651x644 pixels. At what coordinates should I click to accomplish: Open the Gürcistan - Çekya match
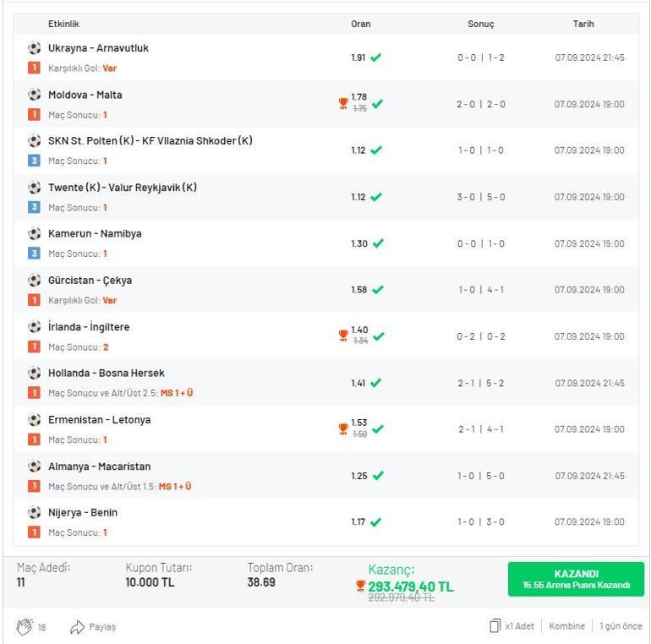point(90,280)
